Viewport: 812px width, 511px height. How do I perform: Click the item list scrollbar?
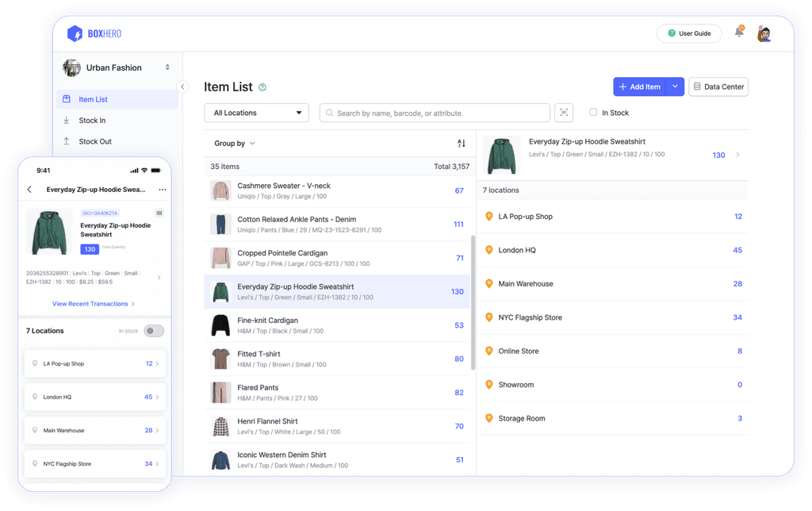coord(473,302)
